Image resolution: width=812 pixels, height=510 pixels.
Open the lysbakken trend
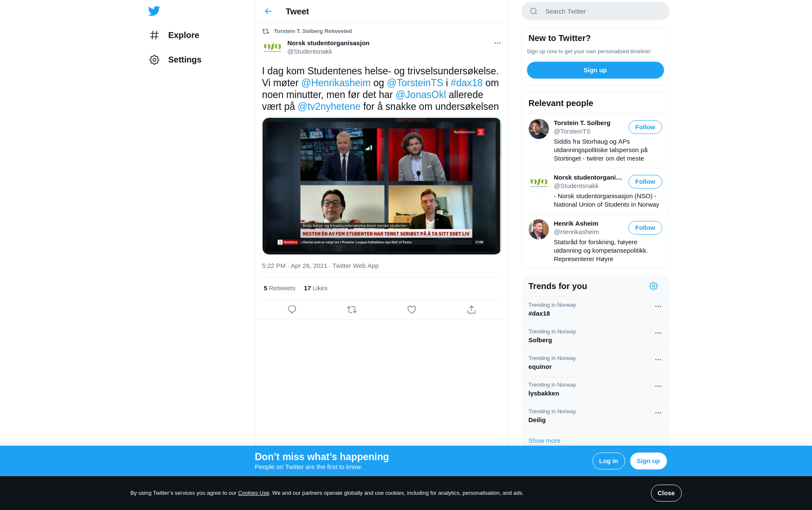pos(595,390)
